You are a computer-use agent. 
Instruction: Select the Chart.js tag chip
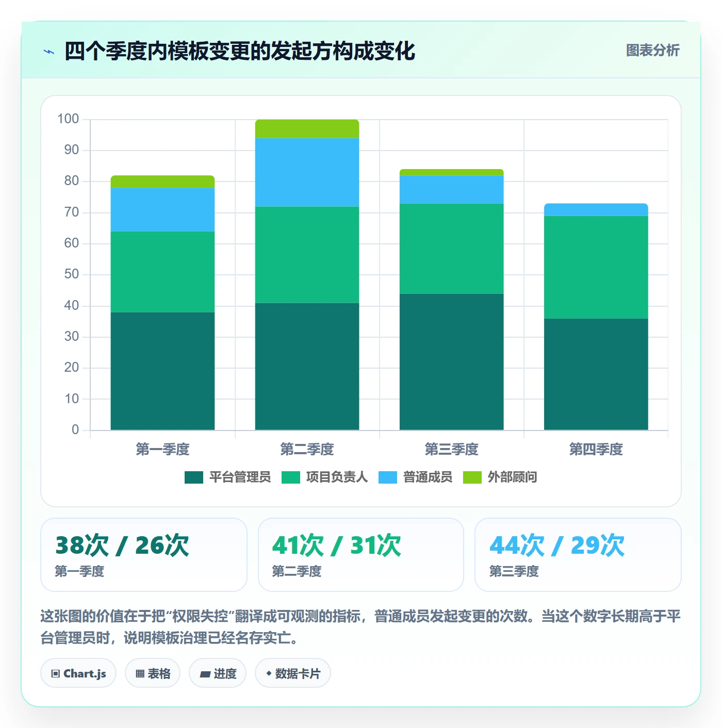tap(78, 673)
